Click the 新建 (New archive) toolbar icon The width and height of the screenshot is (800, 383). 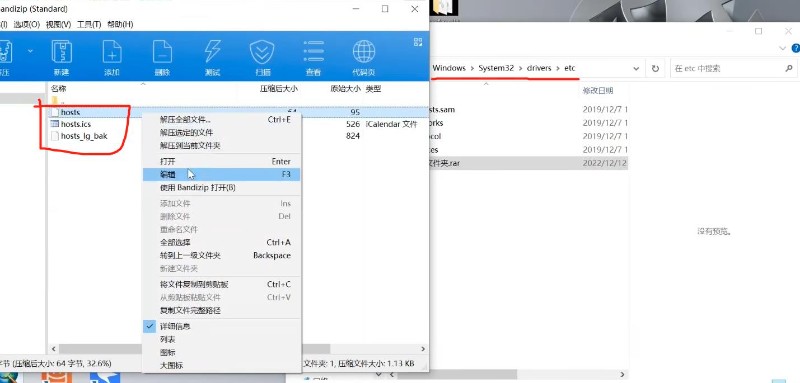tap(62, 52)
